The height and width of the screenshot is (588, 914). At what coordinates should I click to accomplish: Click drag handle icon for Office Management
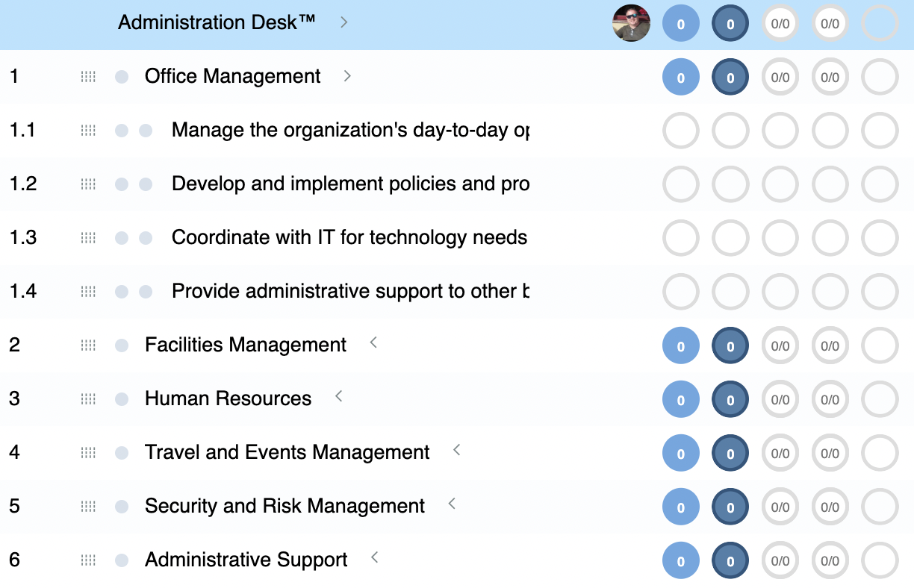click(x=88, y=77)
